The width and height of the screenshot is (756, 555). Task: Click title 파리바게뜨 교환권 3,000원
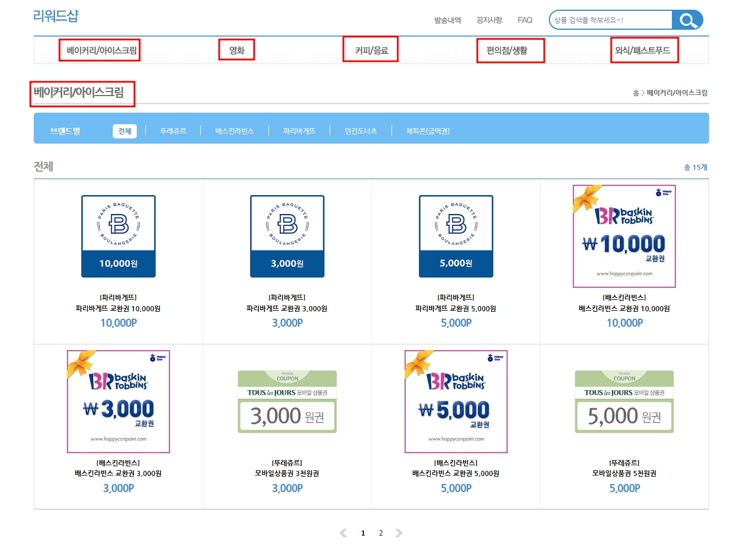287,308
